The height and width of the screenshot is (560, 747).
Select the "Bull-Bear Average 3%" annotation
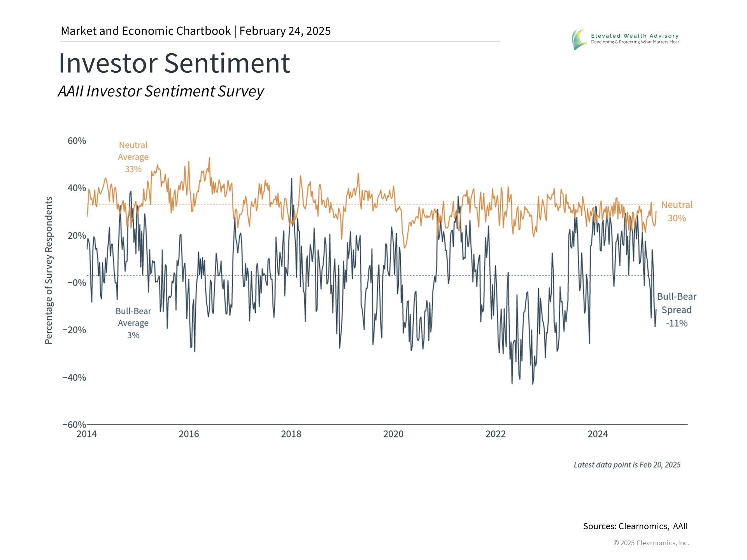pos(133,323)
